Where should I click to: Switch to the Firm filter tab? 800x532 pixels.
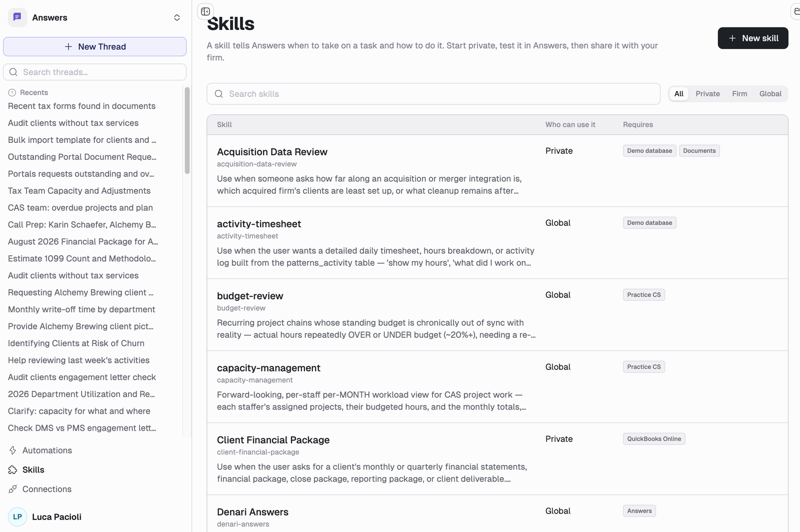[739, 94]
